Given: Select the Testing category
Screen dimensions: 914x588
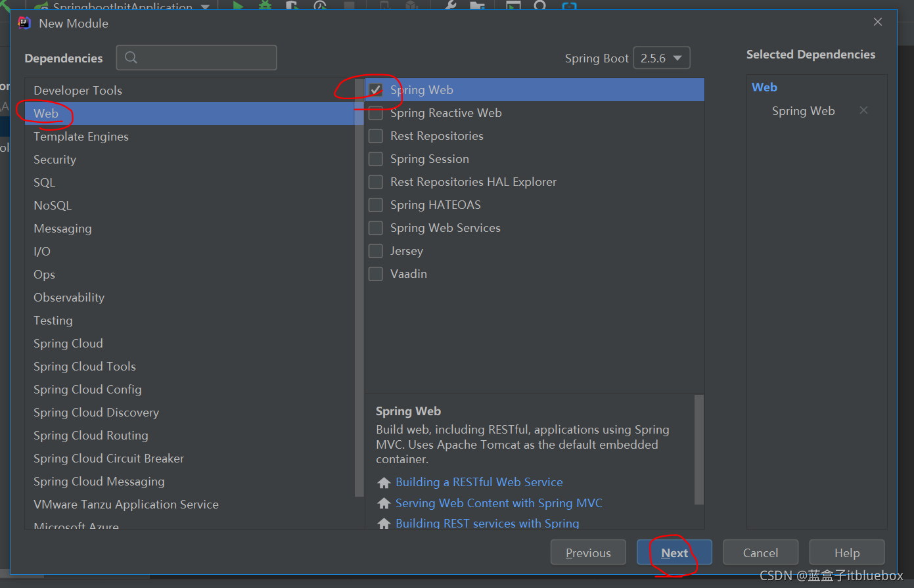Looking at the screenshot, I should 189,320.
